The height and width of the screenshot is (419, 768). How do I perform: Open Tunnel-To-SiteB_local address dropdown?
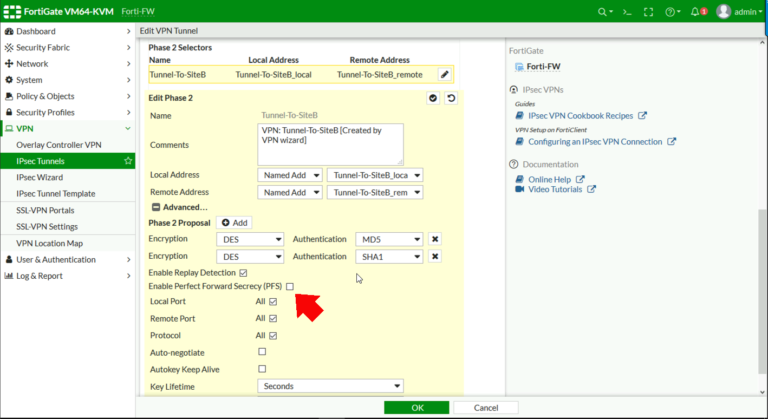(x=375, y=175)
